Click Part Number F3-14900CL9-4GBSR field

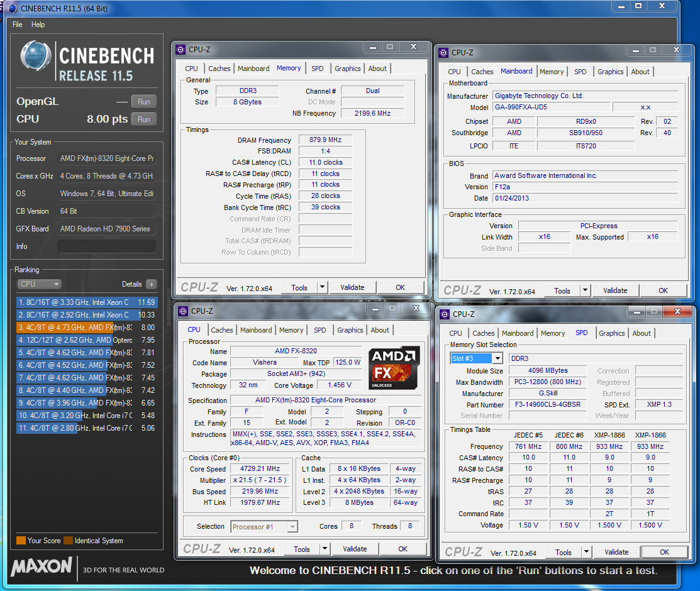click(x=548, y=404)
